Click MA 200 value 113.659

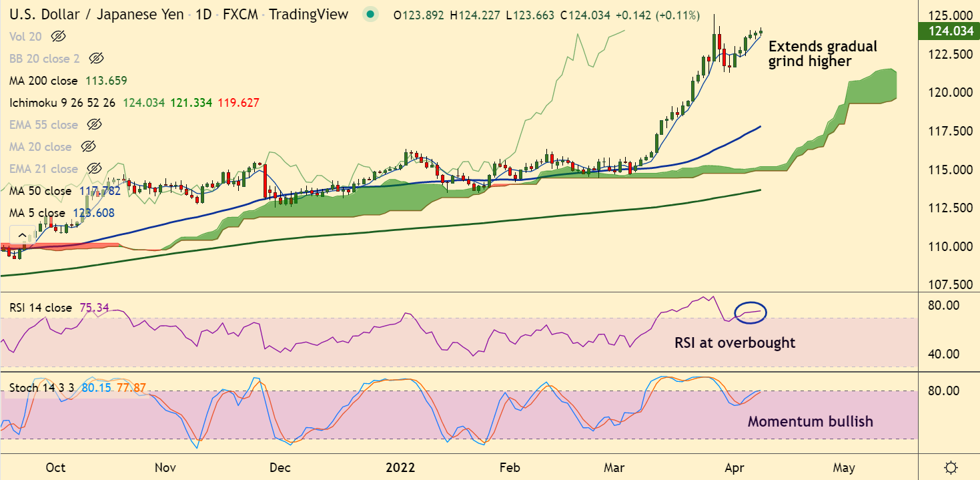pyautogui.click(x=106, y=81)
